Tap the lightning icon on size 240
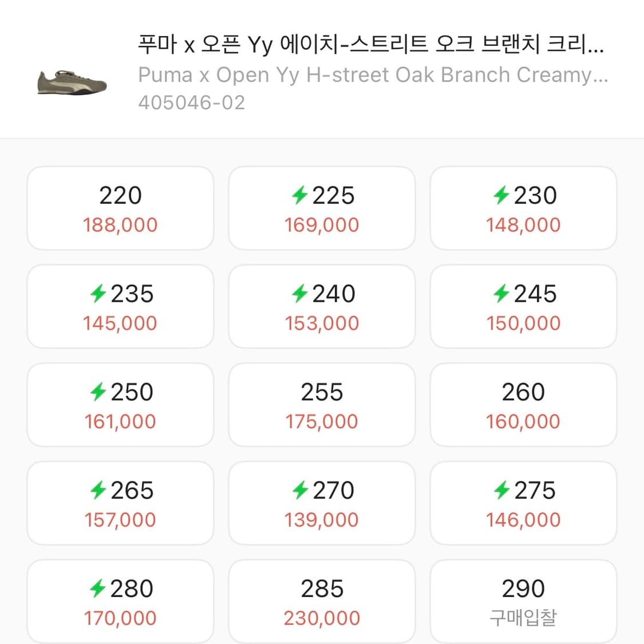The image size is (644, 644). [300, 294]
